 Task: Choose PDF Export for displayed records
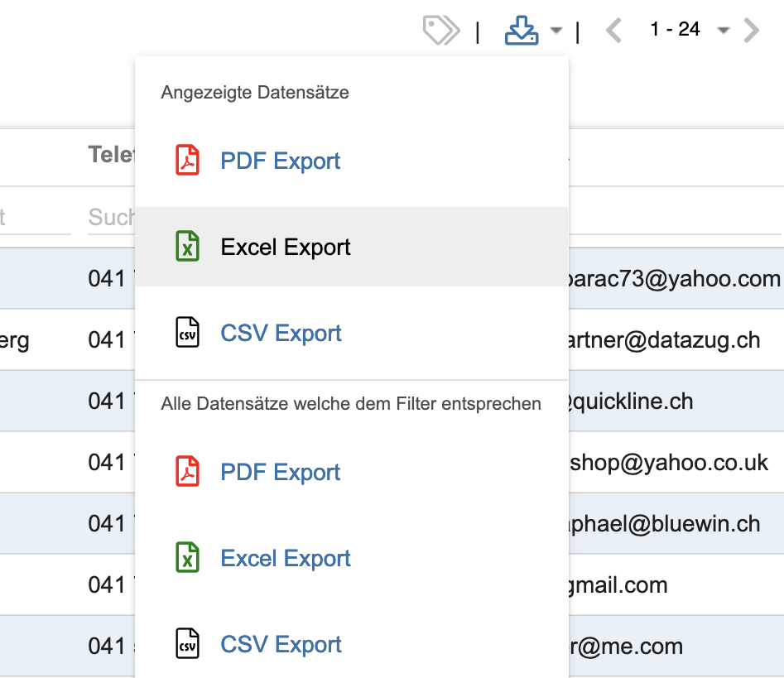[x=281, y=161]
